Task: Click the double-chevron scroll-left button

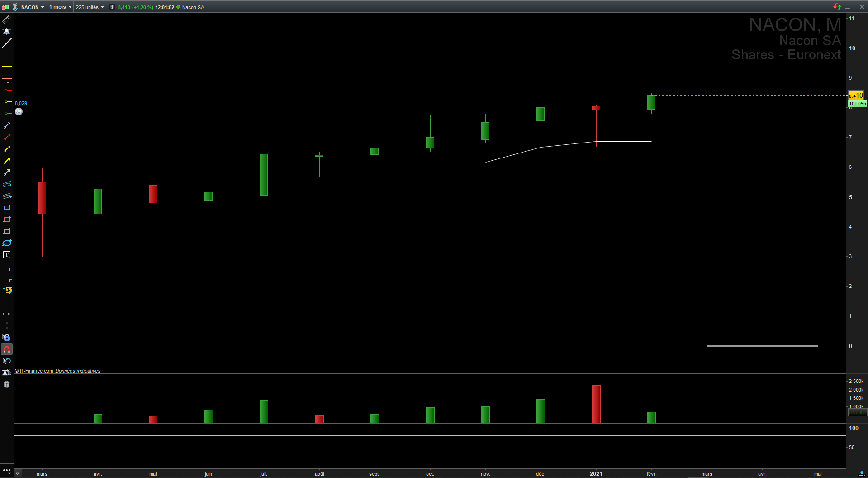Action: tap(18, 473)
